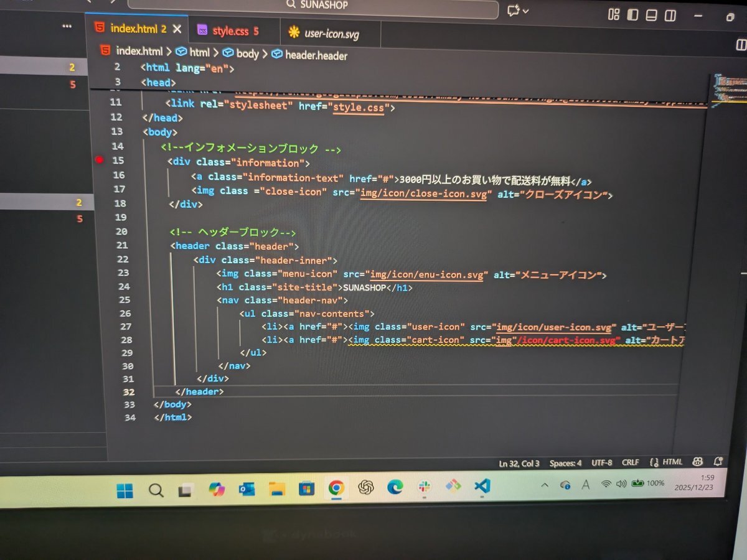Image resolution: width=747 pixels, height=560 pixels.
Task: Split the editor to the right
Action: point(741,45)
